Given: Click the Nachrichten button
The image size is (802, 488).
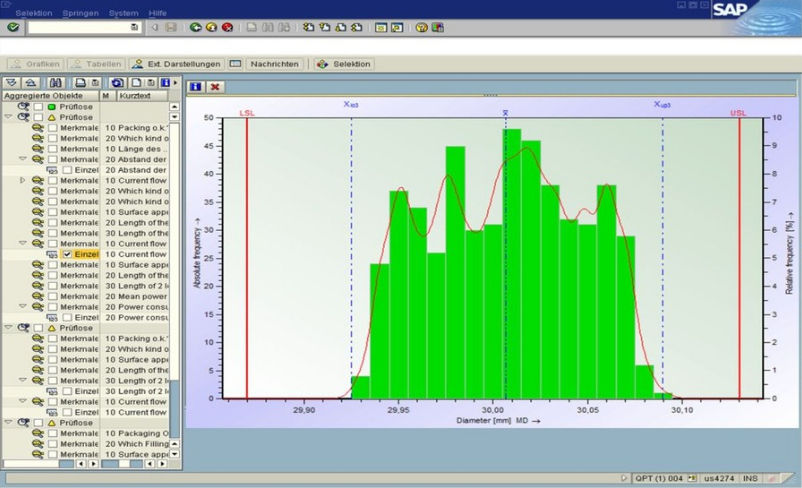Looking at the screenshot, I should point(274,64).
